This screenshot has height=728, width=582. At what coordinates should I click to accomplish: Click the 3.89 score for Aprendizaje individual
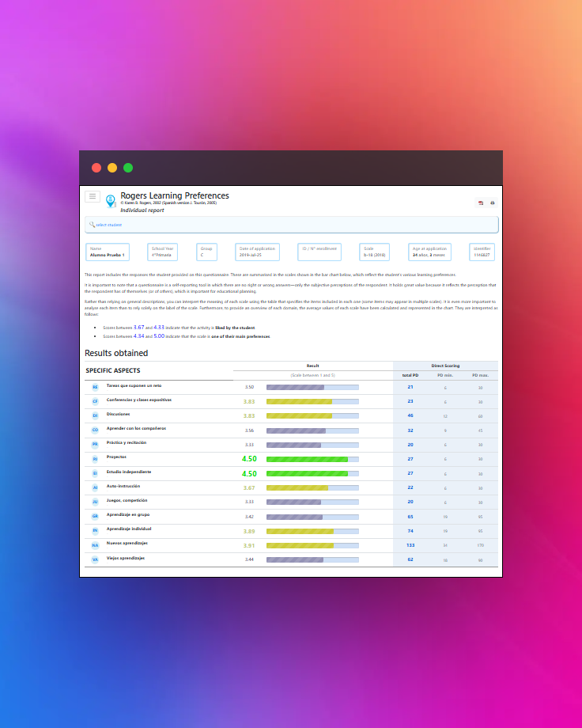[249, 531]
